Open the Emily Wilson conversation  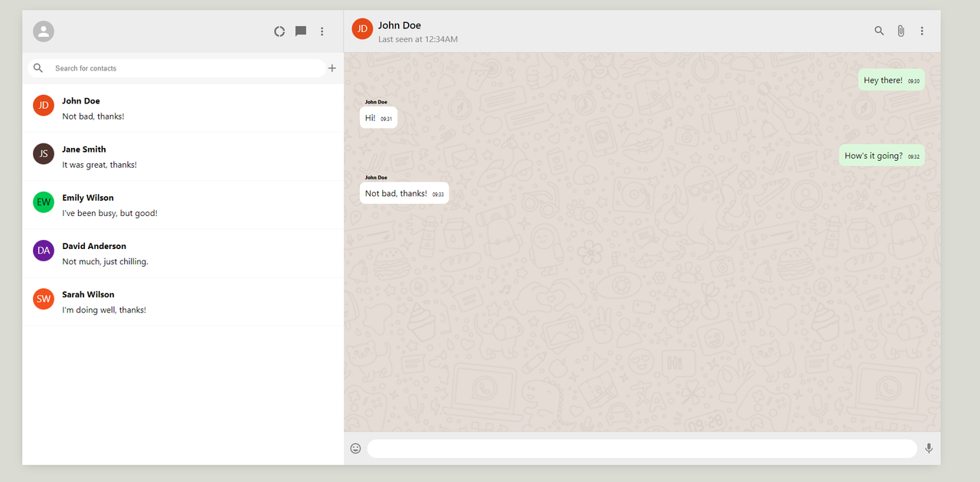coord(183,205)
